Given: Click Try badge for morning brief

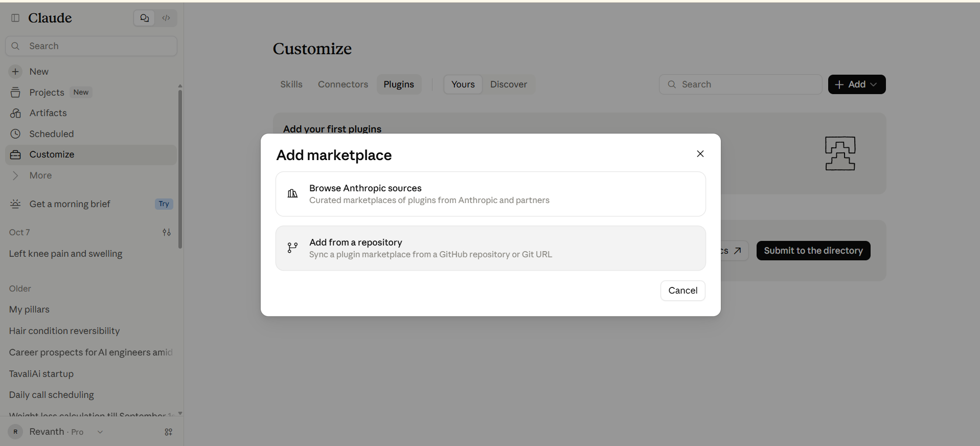Looking at the screenshot, I should pyautogui.click(x=164, y=204).
